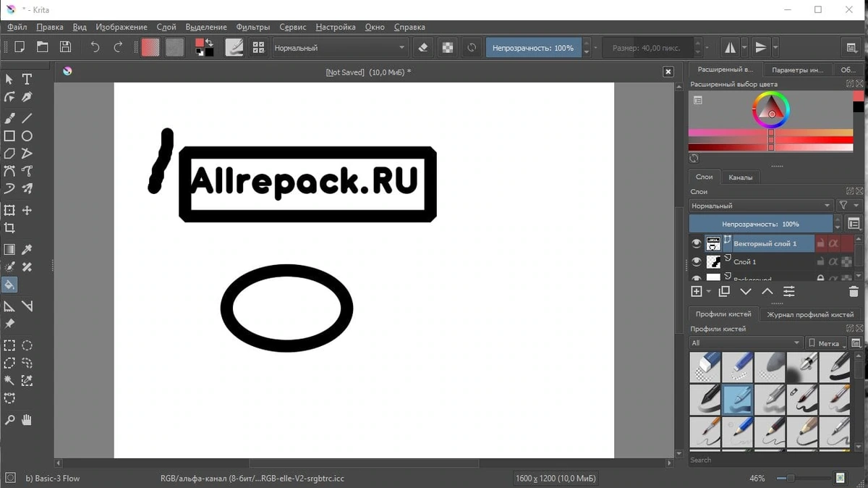Select the Rectangular Selection tool
The image size is (868, 488).
[9, 345]
